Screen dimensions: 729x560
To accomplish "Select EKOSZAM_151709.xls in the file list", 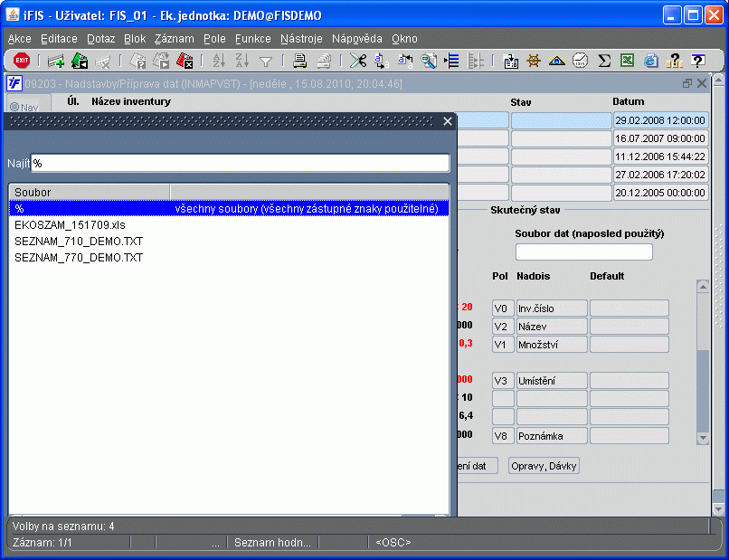I will [229, 225].
